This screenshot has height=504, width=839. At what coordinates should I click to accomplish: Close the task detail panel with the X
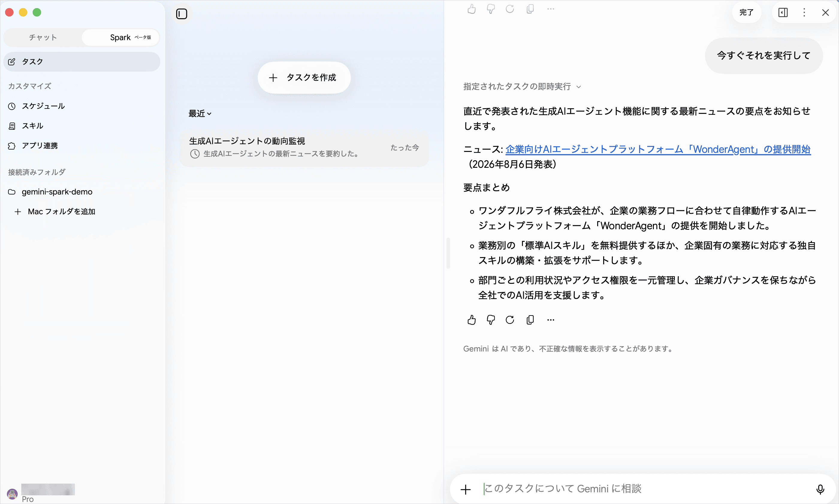(826, 13)
